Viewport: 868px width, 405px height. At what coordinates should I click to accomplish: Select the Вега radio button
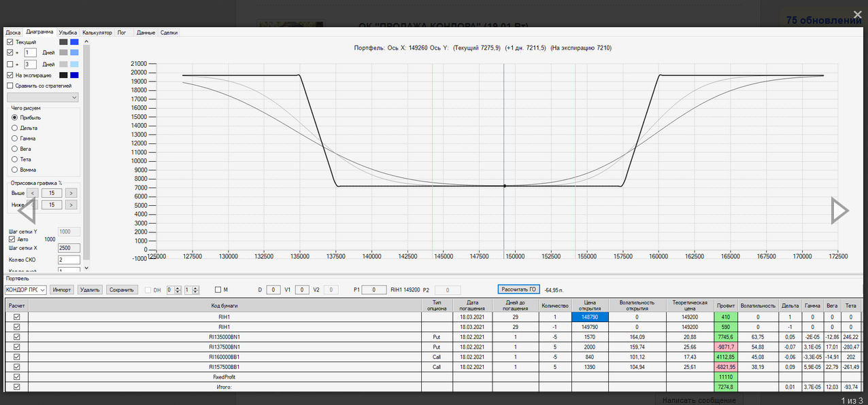coord(14,148)
